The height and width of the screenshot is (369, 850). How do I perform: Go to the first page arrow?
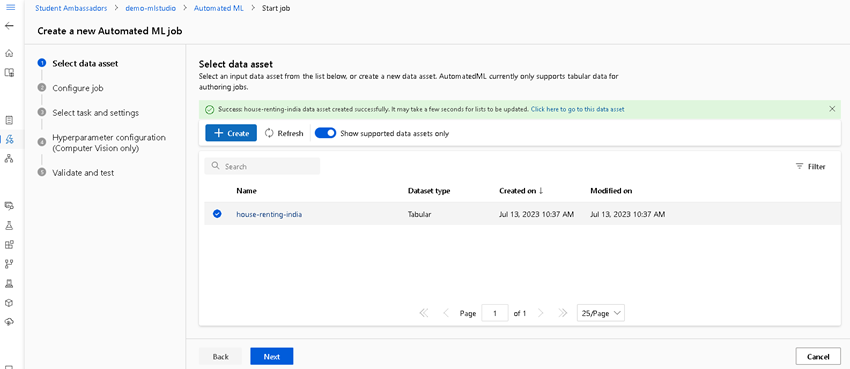tap(424, 313)
